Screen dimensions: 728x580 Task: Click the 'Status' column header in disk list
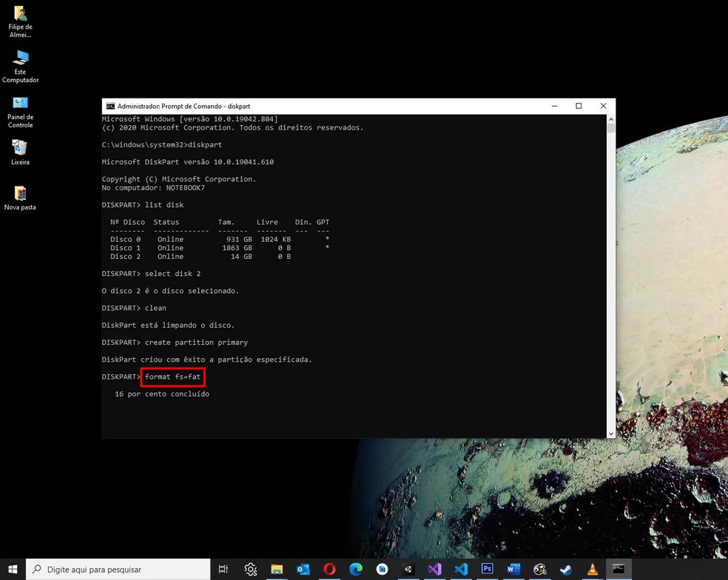[166, 222]
